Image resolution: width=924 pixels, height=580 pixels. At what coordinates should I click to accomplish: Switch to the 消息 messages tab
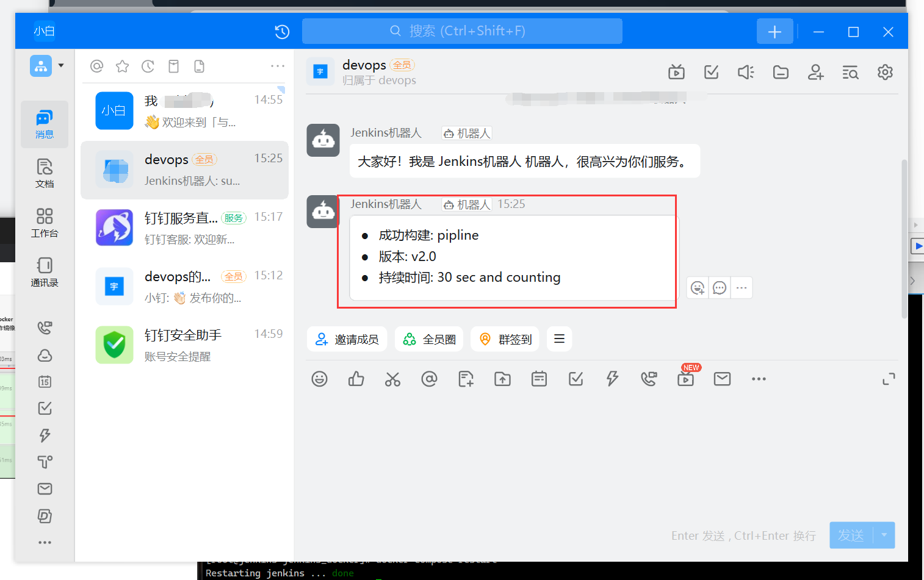(x=45, y=124)
